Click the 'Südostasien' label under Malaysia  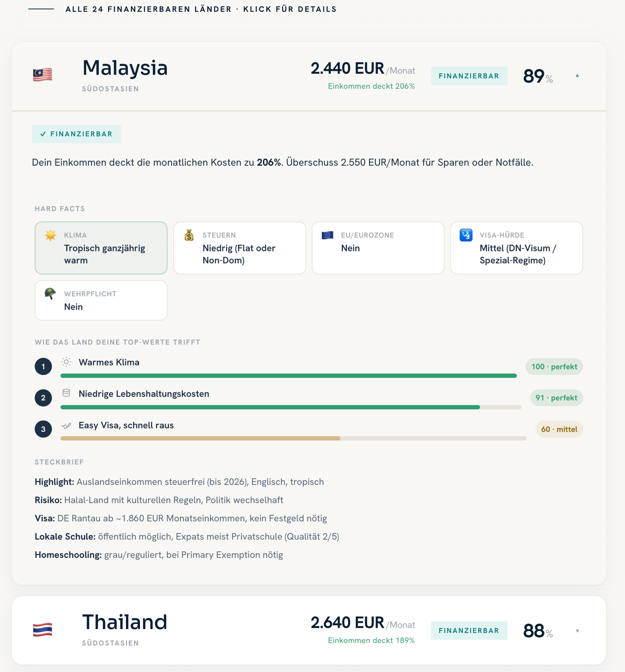[x=110, y=89]
